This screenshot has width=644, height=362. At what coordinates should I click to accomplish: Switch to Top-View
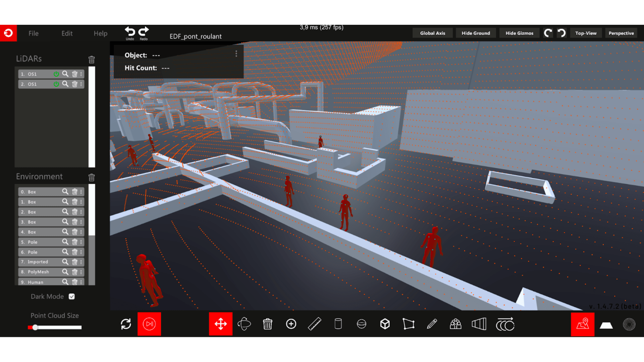586,33
